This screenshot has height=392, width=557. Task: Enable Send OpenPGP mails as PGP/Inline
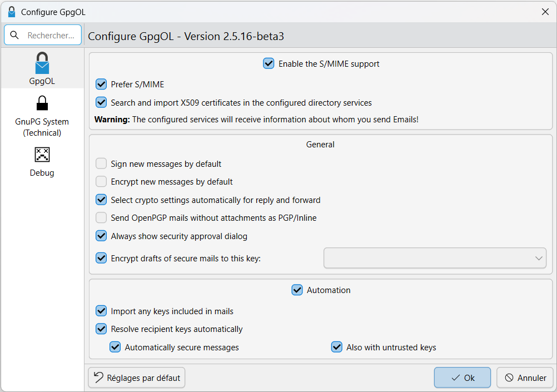[101, 218]
